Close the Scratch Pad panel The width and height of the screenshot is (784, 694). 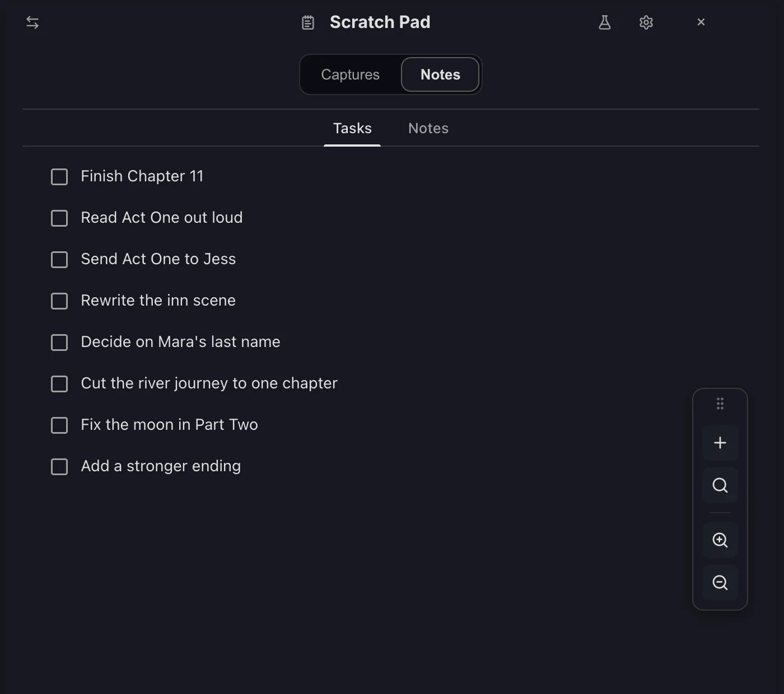pos(701,22)
